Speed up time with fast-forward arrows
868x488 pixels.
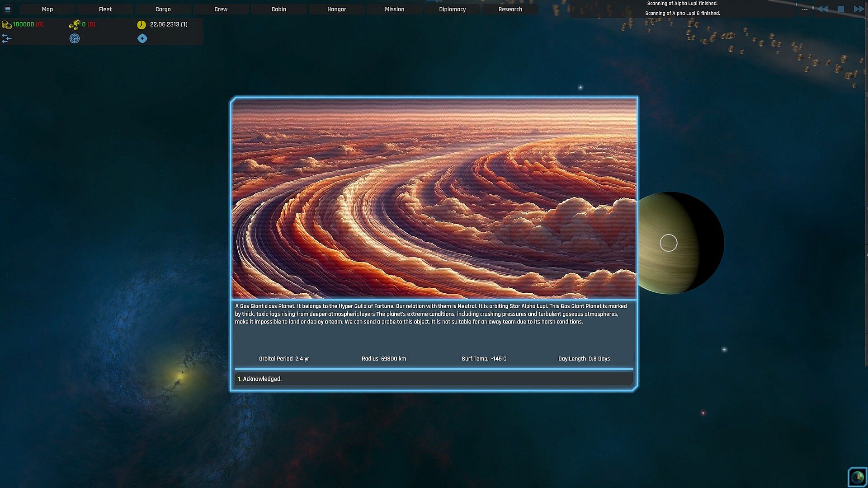(858, 9)
